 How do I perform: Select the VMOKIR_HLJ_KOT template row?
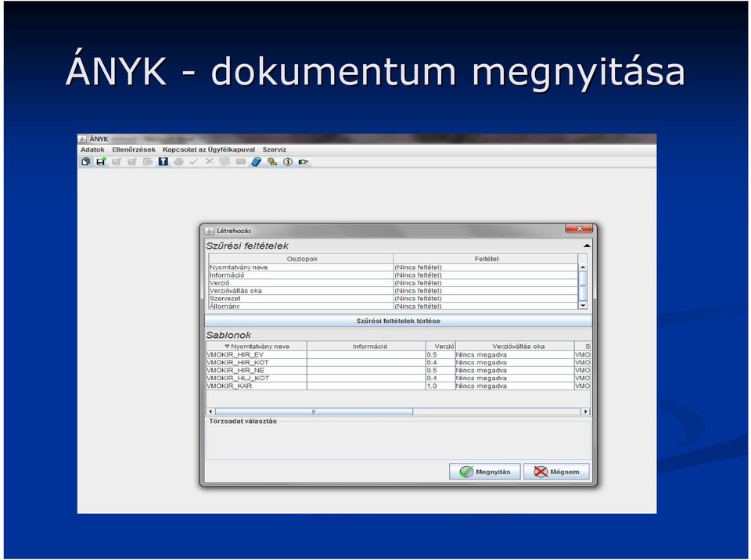(x=398, y=378)
